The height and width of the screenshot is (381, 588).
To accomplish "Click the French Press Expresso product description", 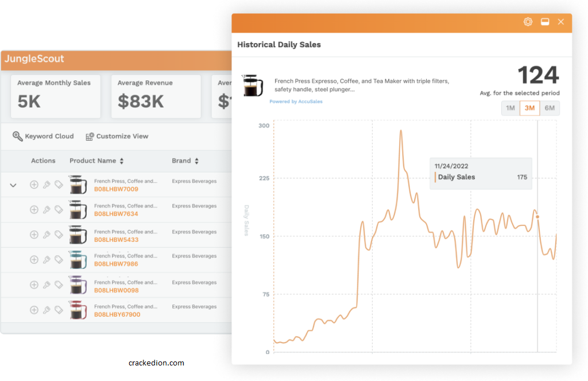I will 362,85.
